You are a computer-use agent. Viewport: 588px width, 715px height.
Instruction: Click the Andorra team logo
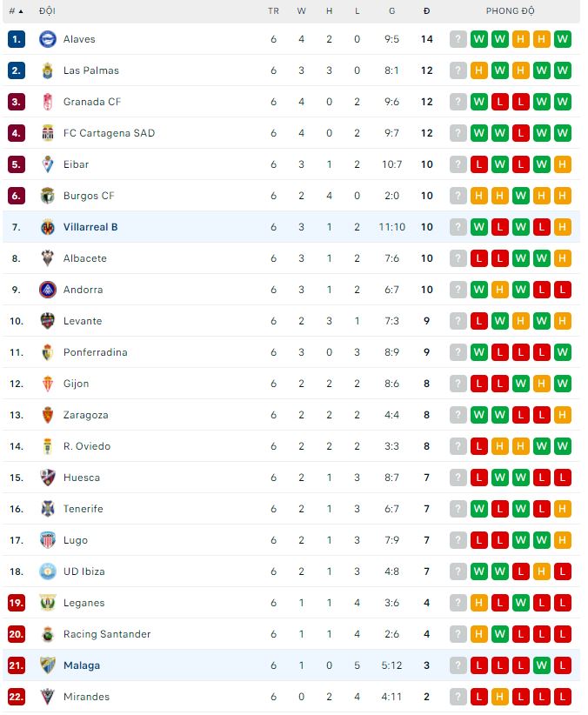(x=50, y=290)
